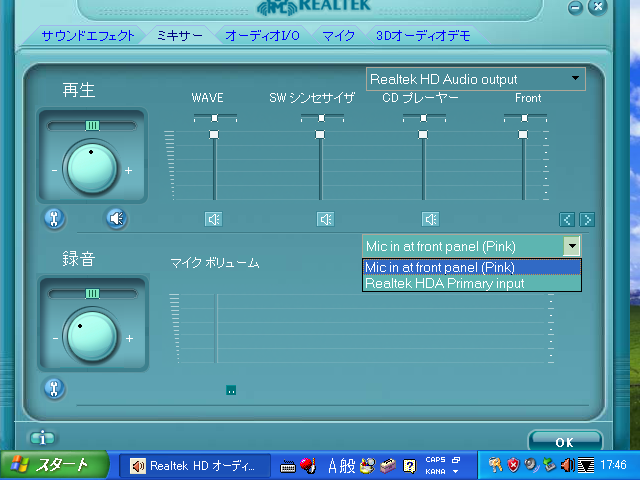Open playback wrench settings icon
The width and height of the screenshot is (640, 480).
point(54,218)
